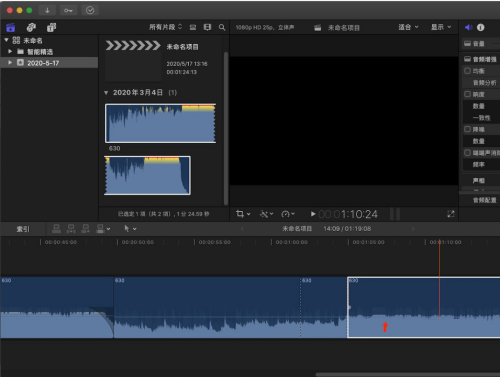Enter full-screen viewer mode
The width and height of the screenshot is (500, 377).
(x=451, y=214)
